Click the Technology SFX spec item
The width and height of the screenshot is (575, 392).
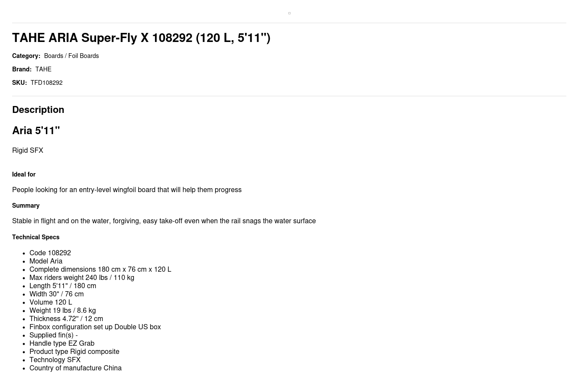[x=55, y=360]
